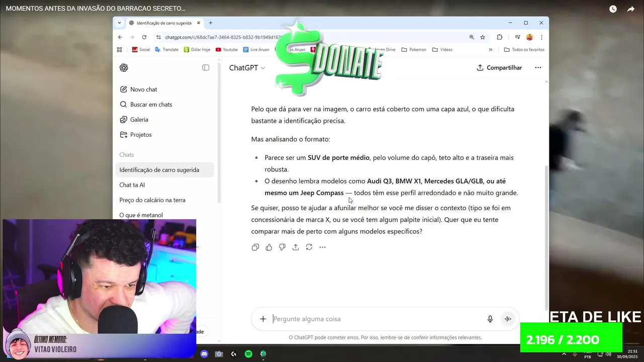Click the Compartilhar share button
The width and height of the screenshot is (644, 362).
coord(499,68)
